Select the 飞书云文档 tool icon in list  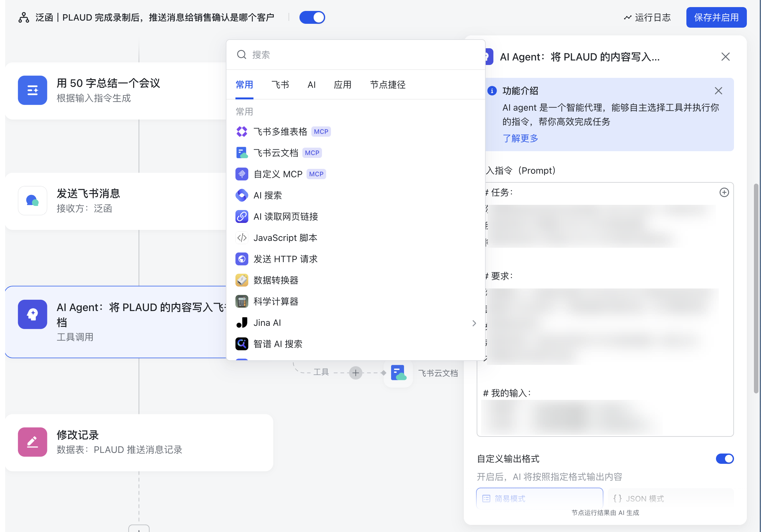point(242,153)
